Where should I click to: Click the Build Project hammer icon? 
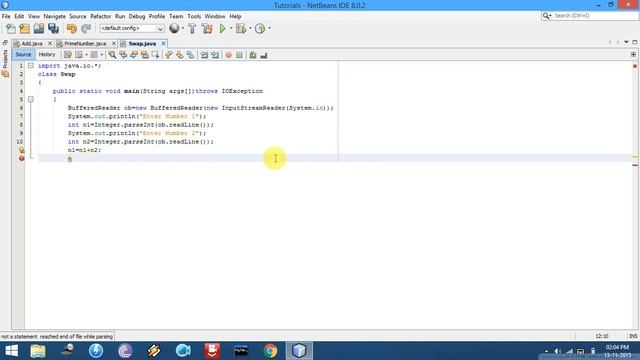(192, 29)
